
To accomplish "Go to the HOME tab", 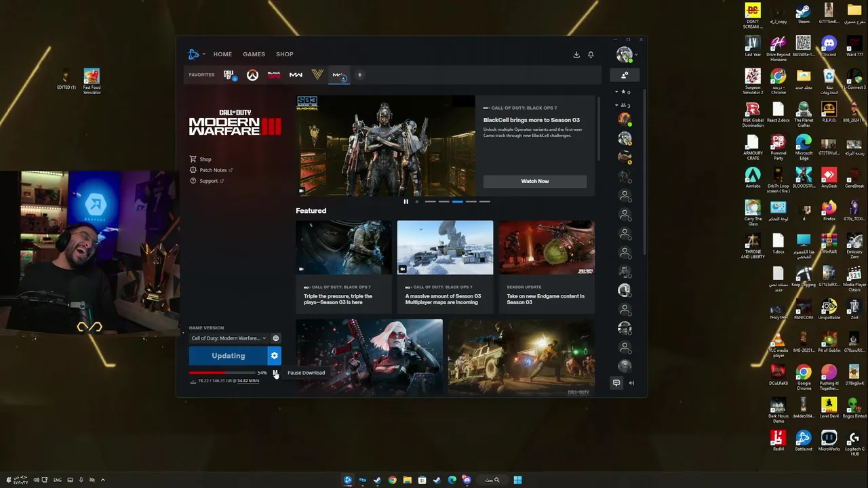I will [222, 54].
